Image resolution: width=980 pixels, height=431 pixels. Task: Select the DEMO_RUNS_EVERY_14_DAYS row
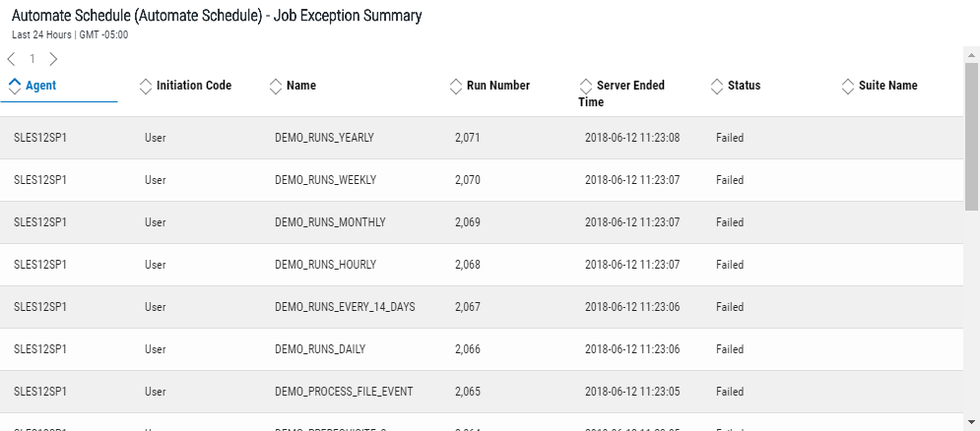(x=345, y=307)
